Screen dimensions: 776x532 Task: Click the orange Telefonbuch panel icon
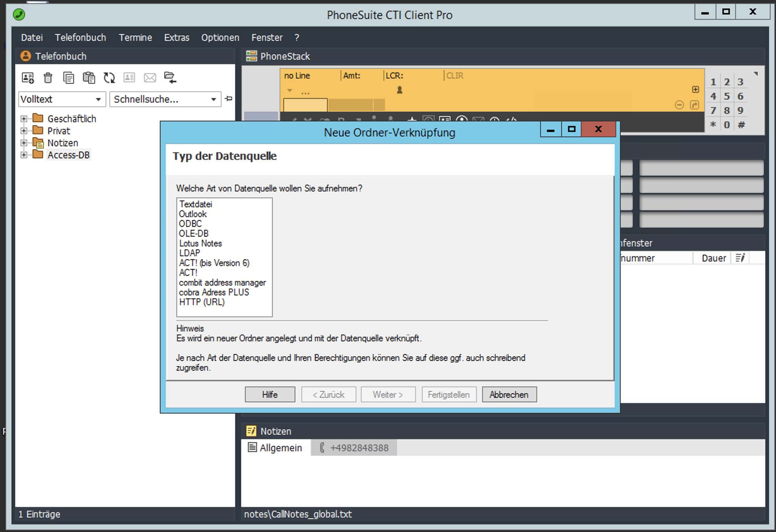26,56
